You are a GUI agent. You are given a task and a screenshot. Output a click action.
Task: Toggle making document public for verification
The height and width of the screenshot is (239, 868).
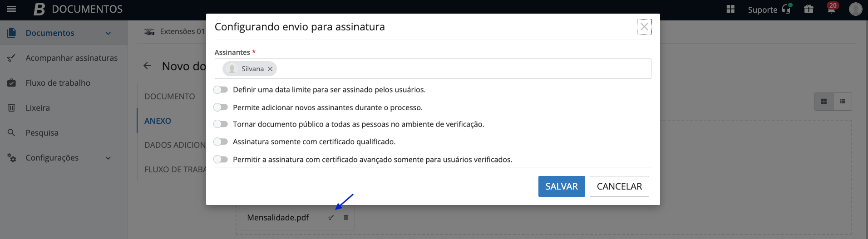[221, 124]
